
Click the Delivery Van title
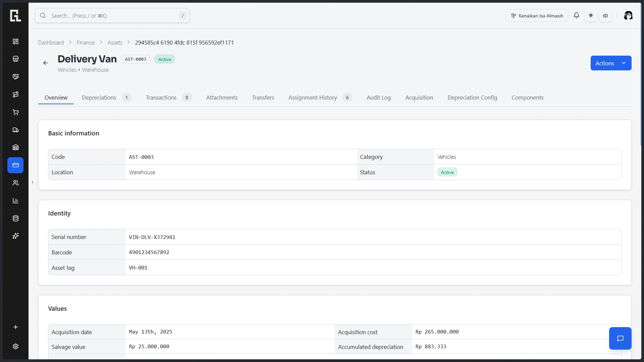click(87, 59)
